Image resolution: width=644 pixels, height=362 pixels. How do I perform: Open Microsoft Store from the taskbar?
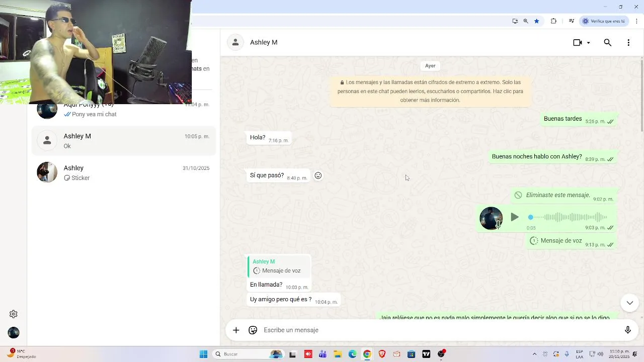(411, 354)
